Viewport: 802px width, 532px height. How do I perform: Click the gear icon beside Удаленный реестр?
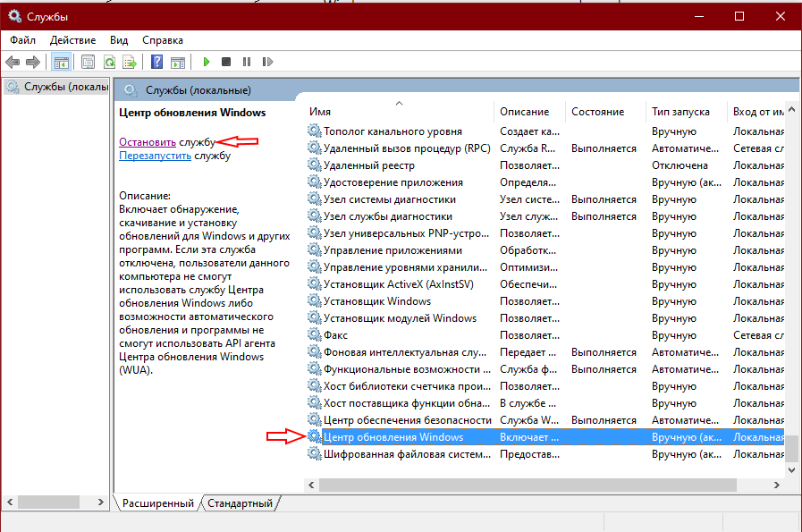[x=314, y=165]
